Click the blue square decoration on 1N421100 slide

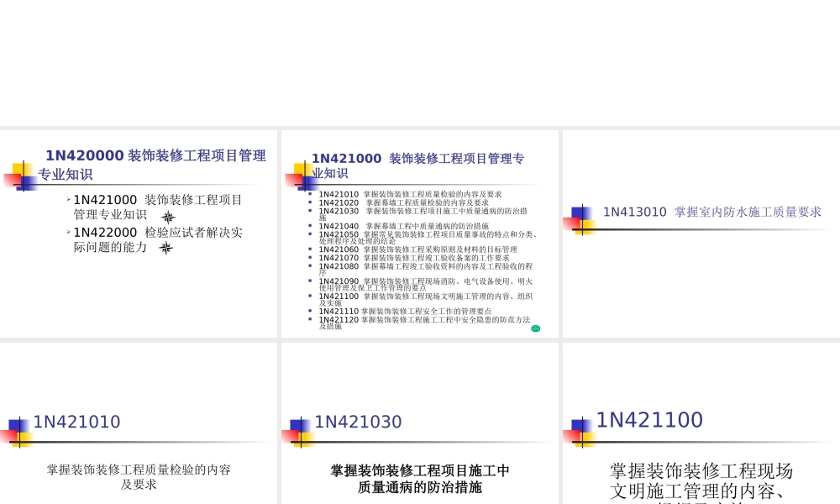578,424
